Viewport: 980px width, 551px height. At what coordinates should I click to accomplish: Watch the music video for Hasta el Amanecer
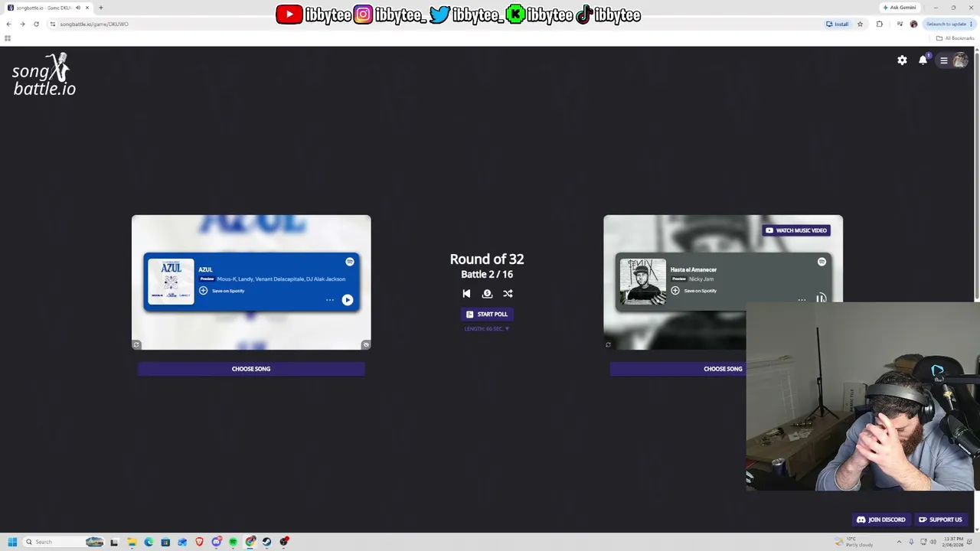point(796,230)
